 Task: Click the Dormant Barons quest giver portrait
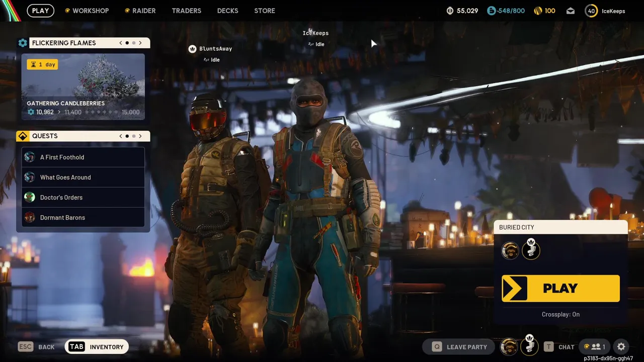(30, 217)
